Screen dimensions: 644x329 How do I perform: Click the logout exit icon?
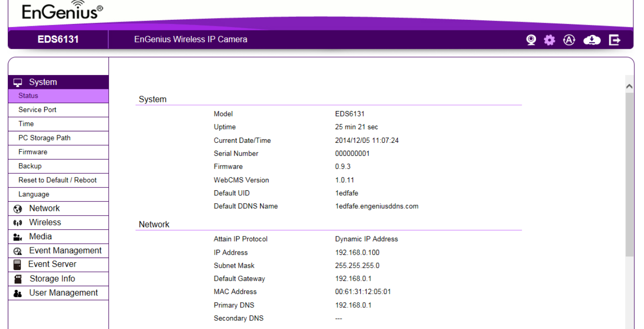[614, 40]
